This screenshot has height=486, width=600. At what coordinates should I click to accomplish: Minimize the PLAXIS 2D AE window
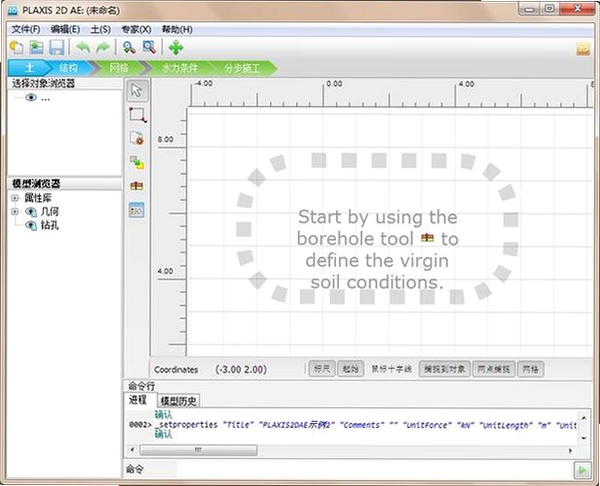click(x=530, y=9)
